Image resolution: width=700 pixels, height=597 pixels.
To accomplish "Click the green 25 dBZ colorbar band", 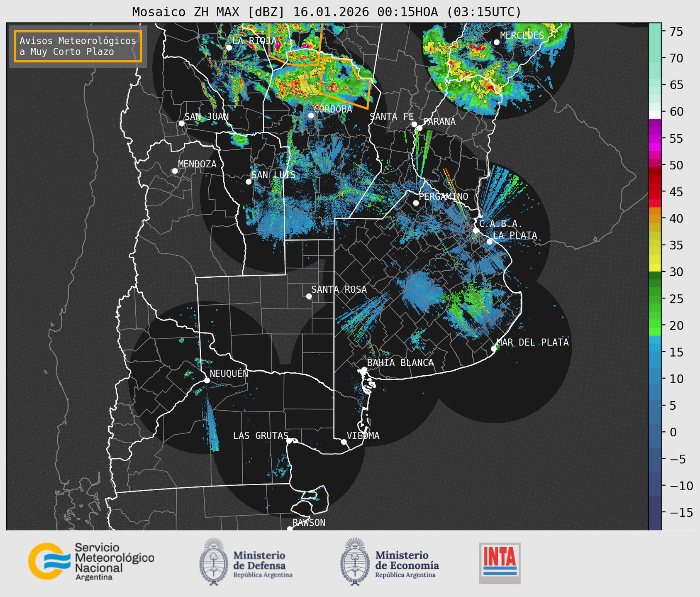I will tap(655, 299).
